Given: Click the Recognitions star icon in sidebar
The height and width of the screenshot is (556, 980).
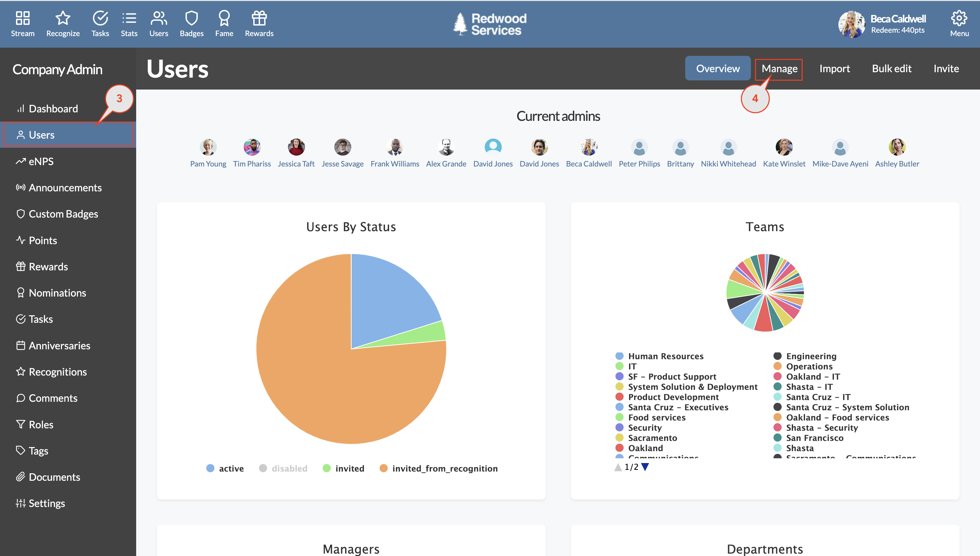Looking at the screenshot, I should click(x=21, y=371).
